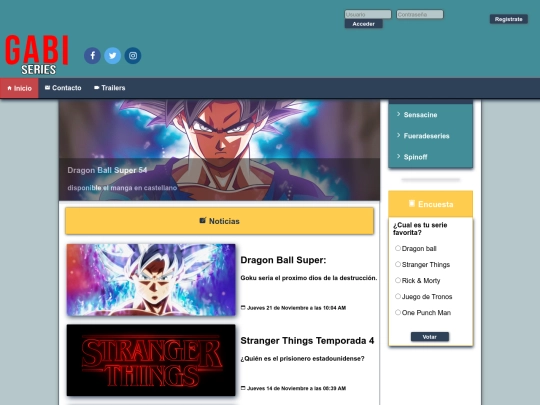540x405 pixels.
Task: Open the Facebook social icon
Action: (92, 55)
